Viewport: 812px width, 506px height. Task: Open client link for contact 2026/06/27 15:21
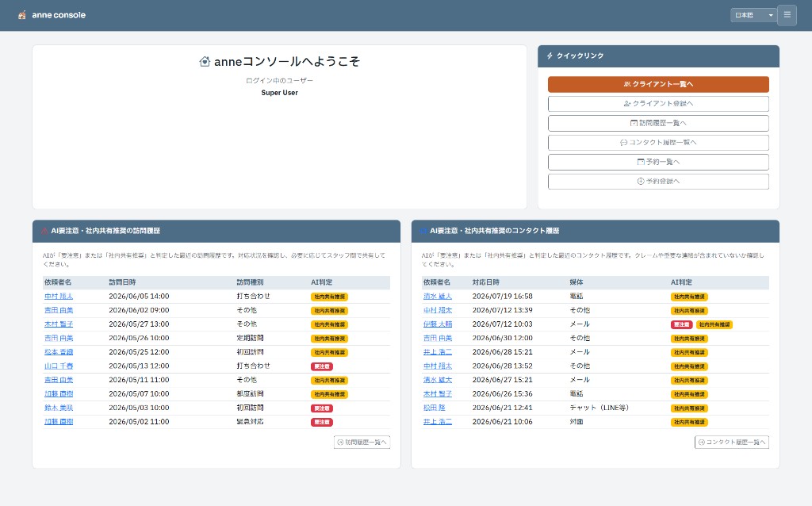(438, 380)
